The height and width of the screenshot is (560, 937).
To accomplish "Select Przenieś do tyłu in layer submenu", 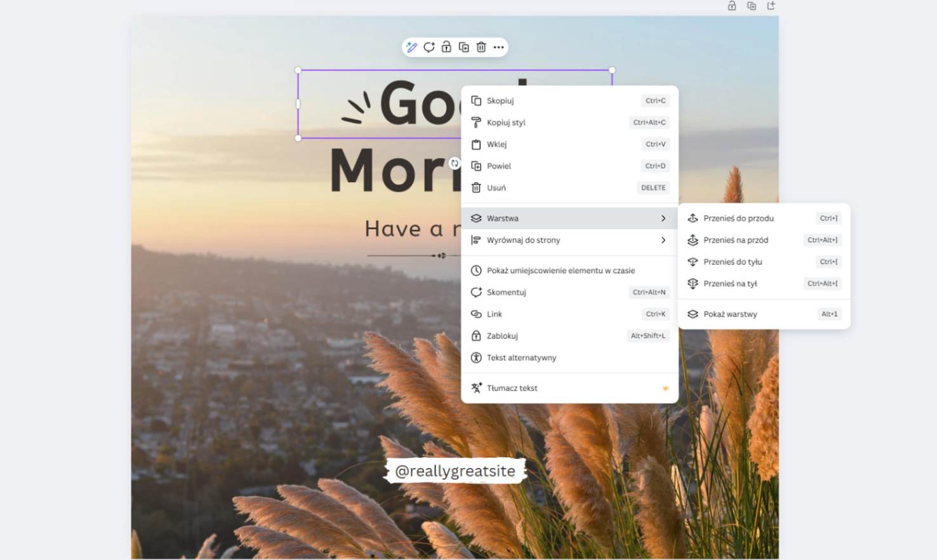I will tap(764, 262).
